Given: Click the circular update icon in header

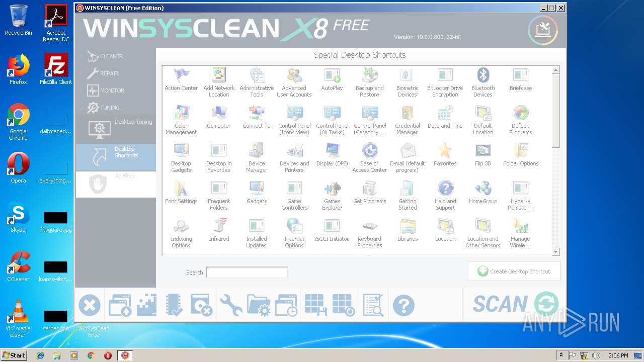Looking at the screenshot, I should coord(543,30).
